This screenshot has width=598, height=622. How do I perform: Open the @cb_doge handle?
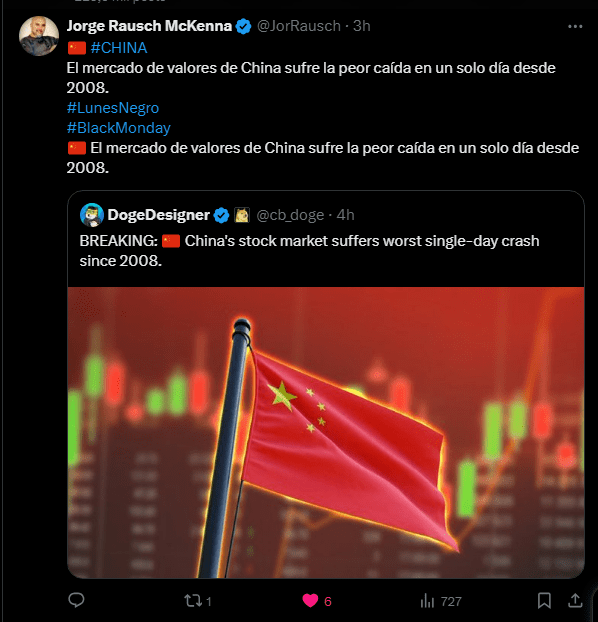tap(290, 215)
